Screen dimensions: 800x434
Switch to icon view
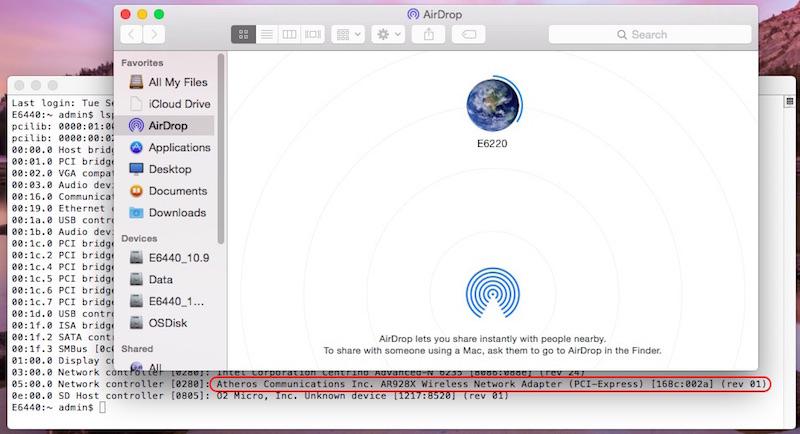(x=243, y=34)
